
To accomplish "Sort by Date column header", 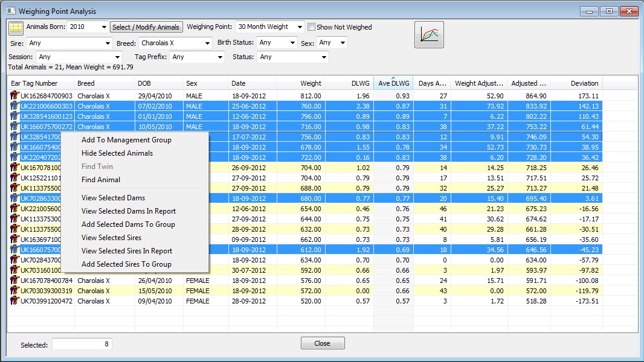I will click(253, 83).
